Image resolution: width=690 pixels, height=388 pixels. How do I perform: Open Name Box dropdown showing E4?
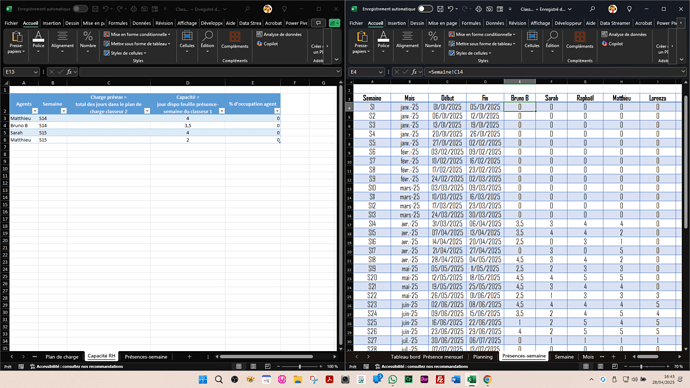(x=380, y=72)
